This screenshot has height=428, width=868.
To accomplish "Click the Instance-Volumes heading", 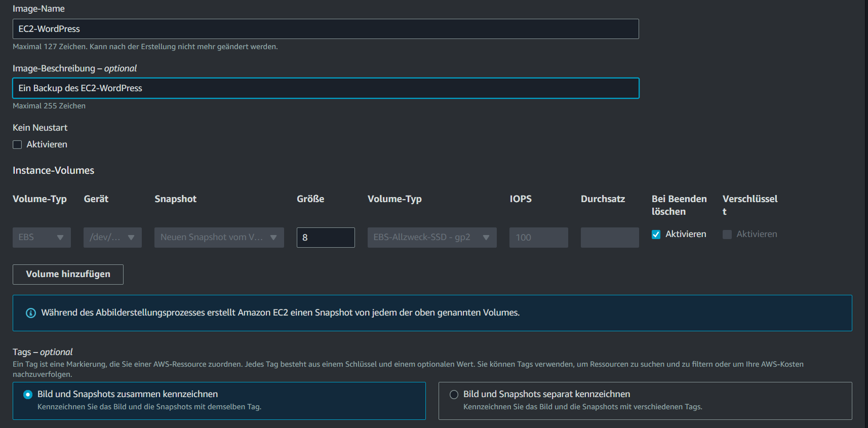I will point(53,171).
